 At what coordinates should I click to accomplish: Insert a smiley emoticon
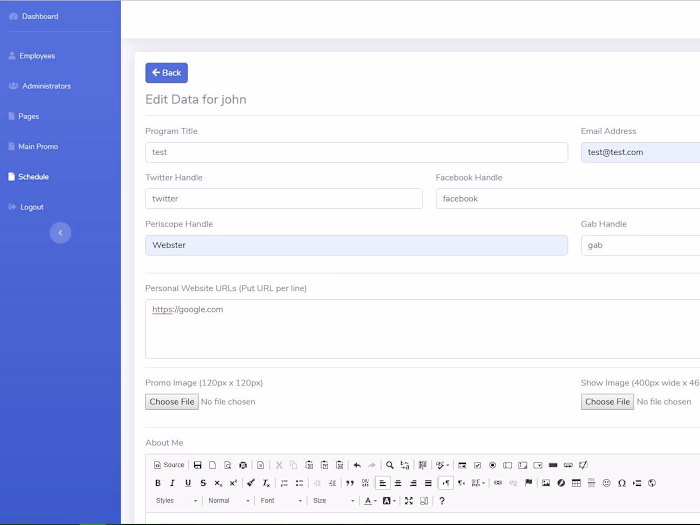point(606,483)
